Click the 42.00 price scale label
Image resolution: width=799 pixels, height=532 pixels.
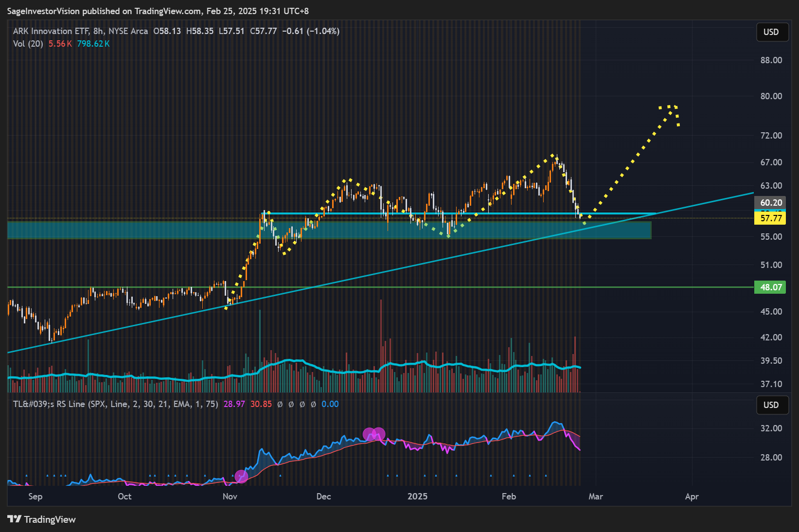[771, 337]
